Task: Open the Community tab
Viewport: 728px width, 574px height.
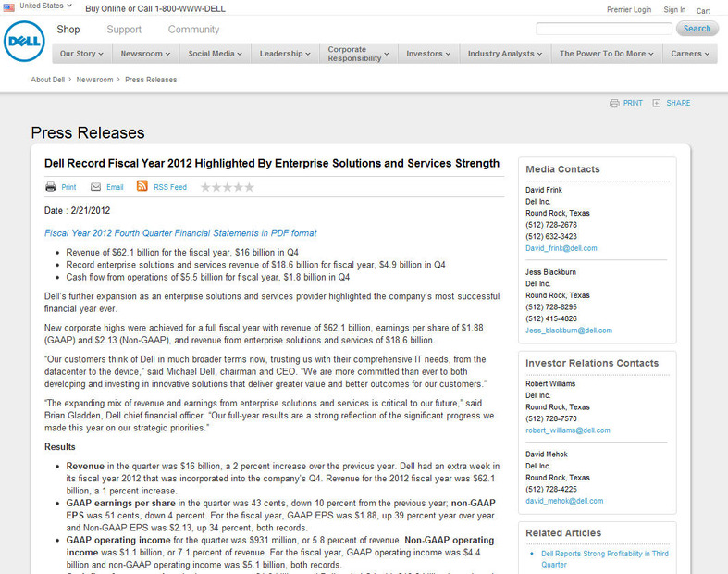Action: (x=193, y=30)
